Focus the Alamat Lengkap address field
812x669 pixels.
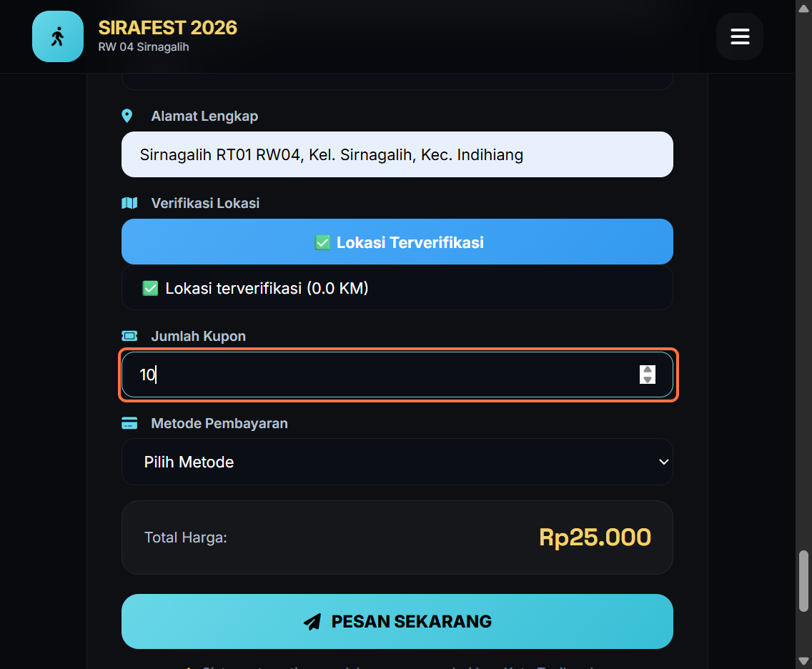coord(397,154)
